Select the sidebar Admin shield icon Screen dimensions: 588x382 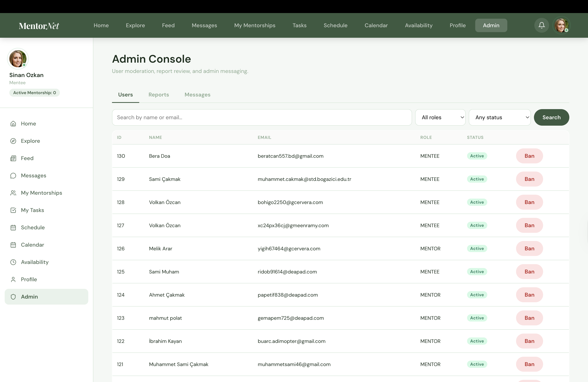click(x=13, y=296)
